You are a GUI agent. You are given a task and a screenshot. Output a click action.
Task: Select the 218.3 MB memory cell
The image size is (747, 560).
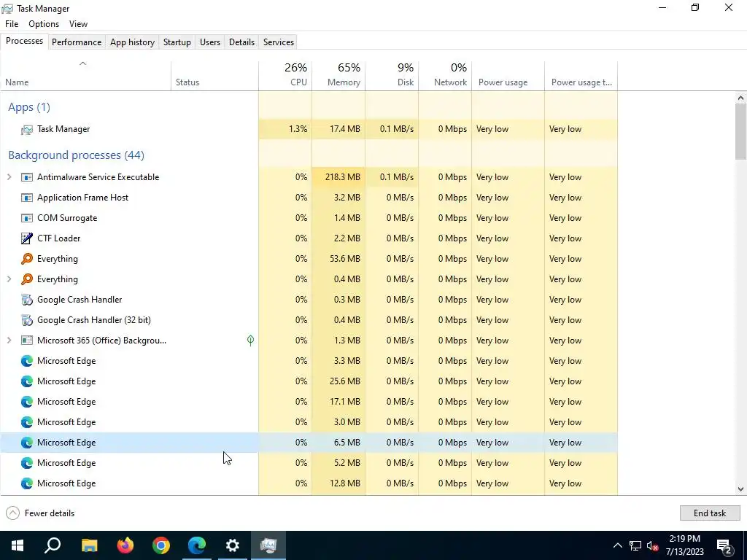338,177
